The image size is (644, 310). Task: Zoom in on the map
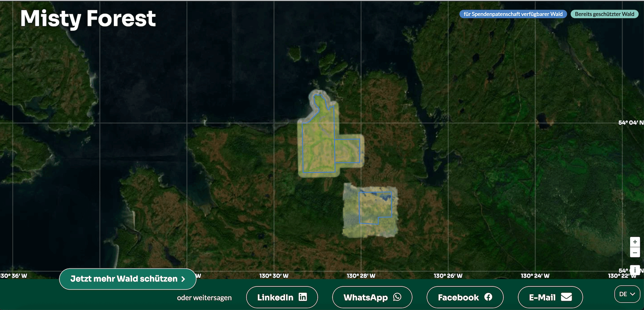click(x=635, y=242)
